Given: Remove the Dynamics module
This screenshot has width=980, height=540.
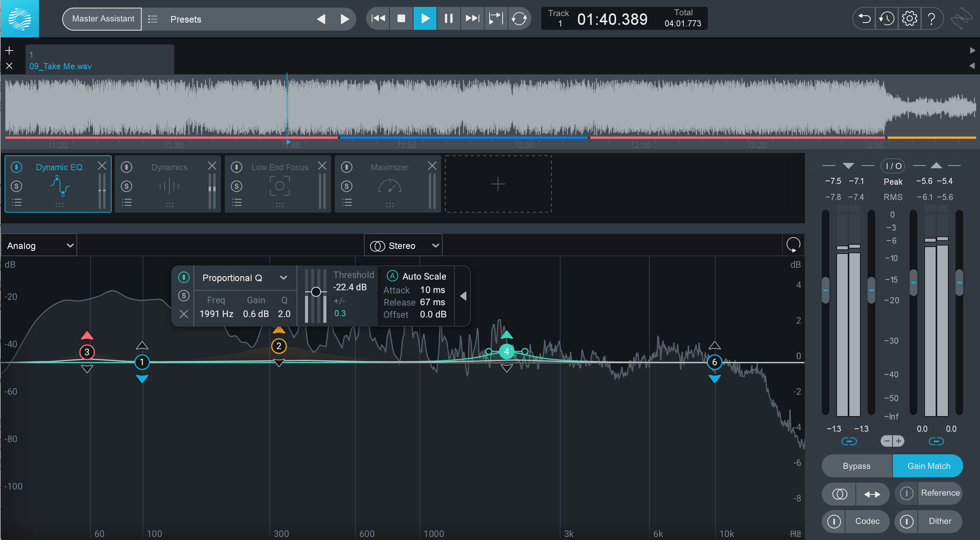Looking at the screenshot, I should point(212,166).
